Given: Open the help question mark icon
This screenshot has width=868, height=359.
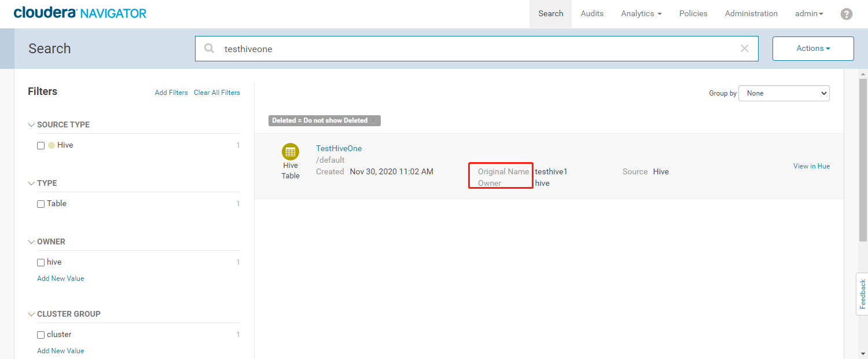Looking at the screenshot, I should [x=846, y=14].
